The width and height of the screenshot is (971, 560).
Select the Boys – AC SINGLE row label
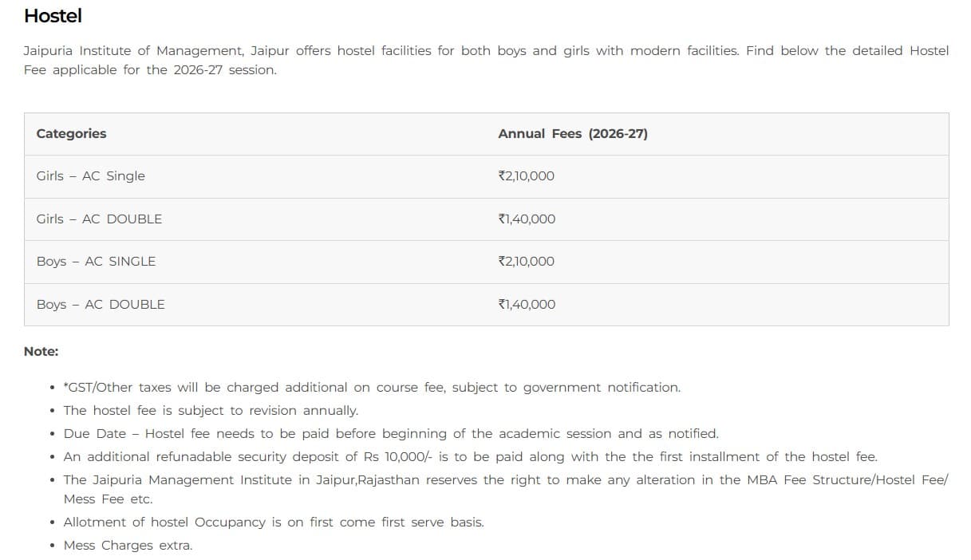coord(96,262)
